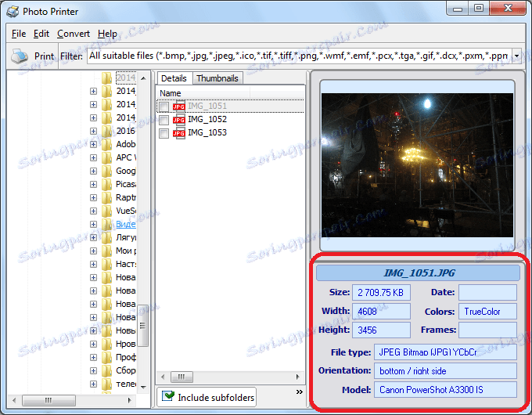The width and height of the screenshot is (532, 415).
Task: Tick the checkbox for IMG_1053
Action: (x=164, y=133)
